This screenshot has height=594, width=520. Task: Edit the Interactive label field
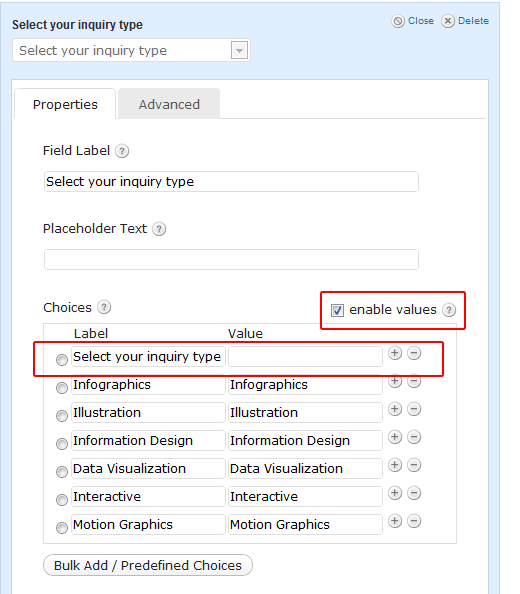148,497
